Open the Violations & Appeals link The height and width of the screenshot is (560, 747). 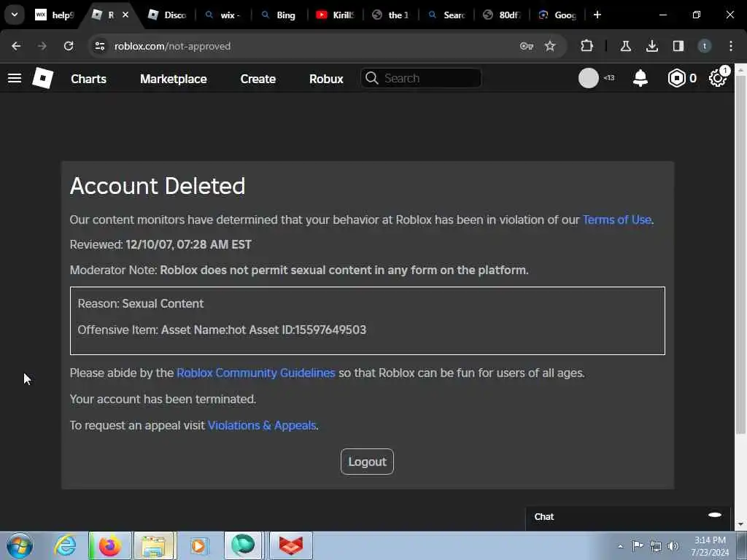(262, 425)
